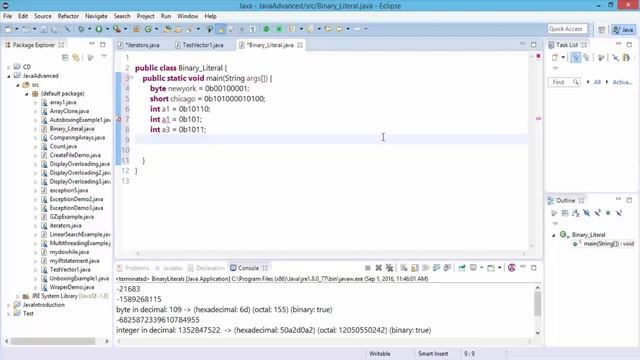Click the New Java Package icon
Image resolution: width=640 pixels, height=360 pixels.
[136, 29]
